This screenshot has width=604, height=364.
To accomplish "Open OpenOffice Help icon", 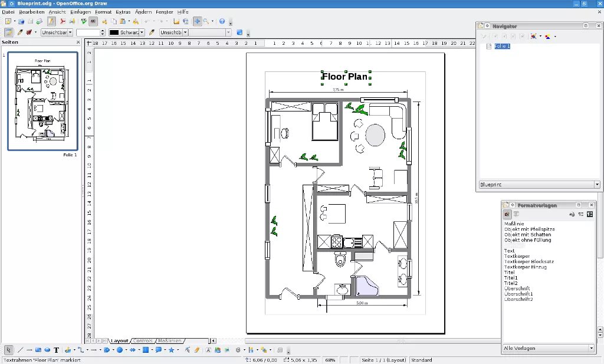I will (222, 22).
